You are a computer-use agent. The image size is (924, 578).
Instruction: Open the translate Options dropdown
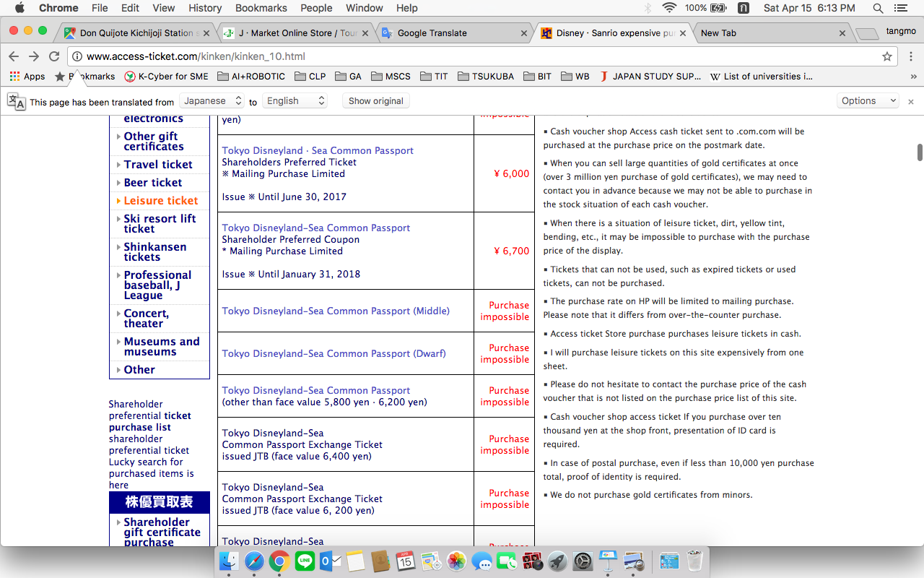(x=868, y=101)
